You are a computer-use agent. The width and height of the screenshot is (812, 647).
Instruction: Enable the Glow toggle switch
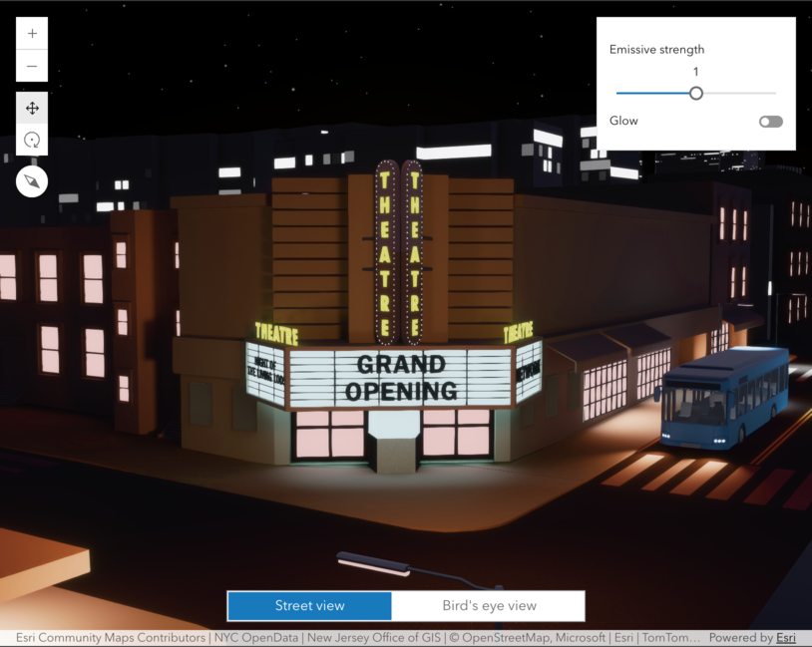click(x=770, y=122)
